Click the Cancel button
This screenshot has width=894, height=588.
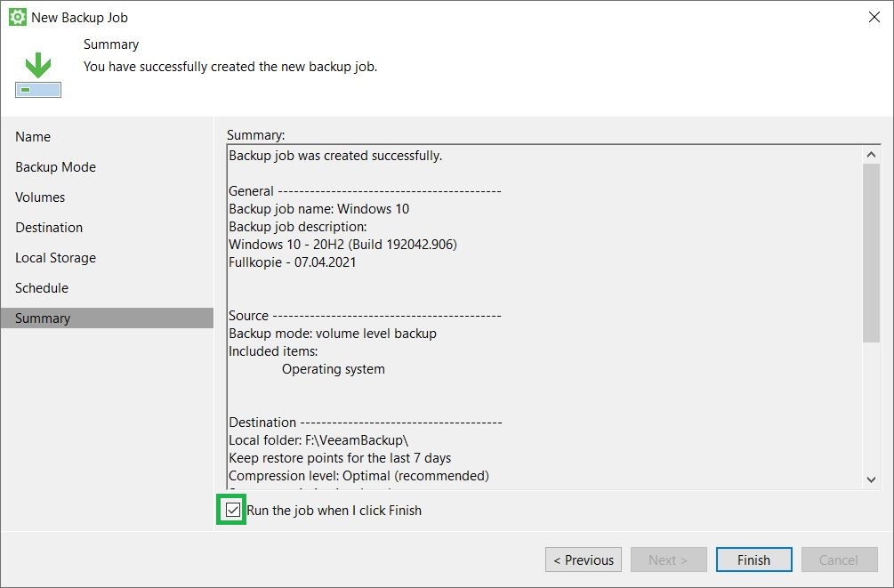coord(838,560)
